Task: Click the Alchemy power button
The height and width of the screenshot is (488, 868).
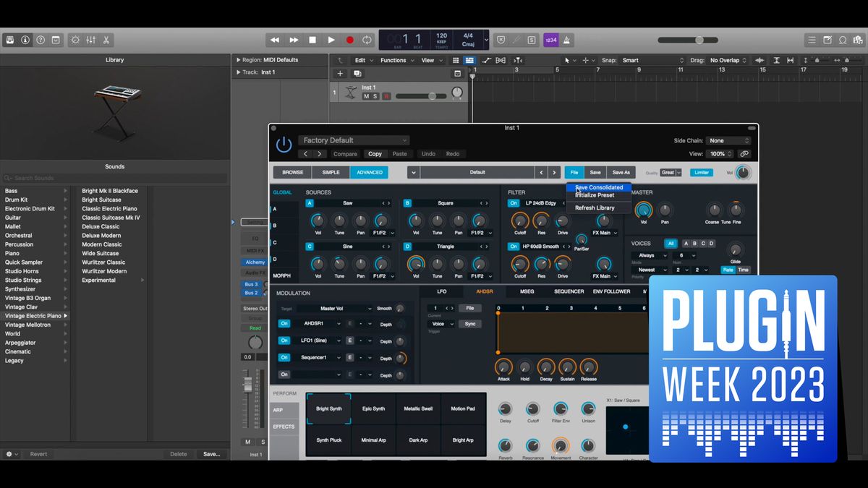Action: (284, 144)
